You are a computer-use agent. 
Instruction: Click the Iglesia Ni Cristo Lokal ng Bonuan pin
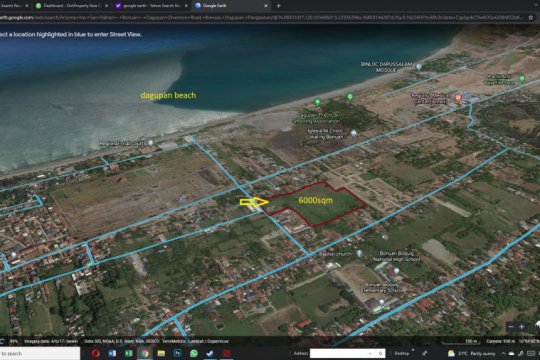[x=353, y=133]
